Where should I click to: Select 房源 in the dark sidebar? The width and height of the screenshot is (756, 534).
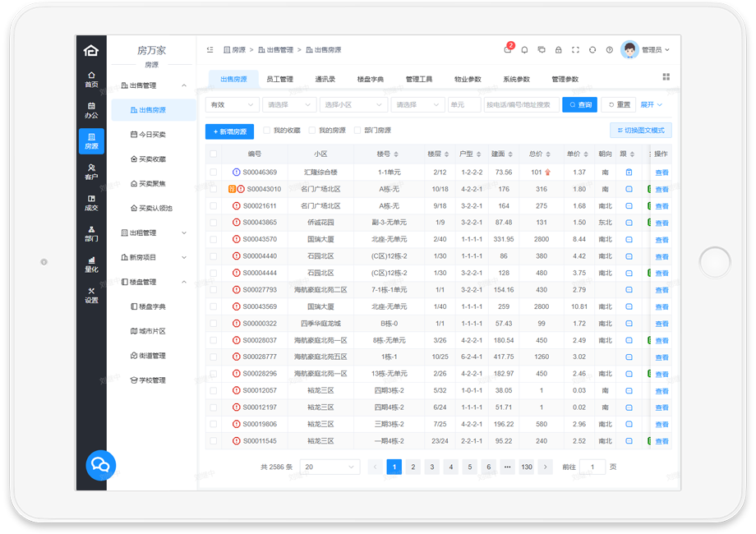91,141
